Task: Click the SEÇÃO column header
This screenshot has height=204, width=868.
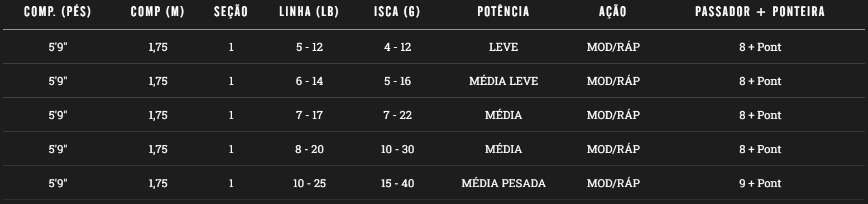Action: (231, 13)
